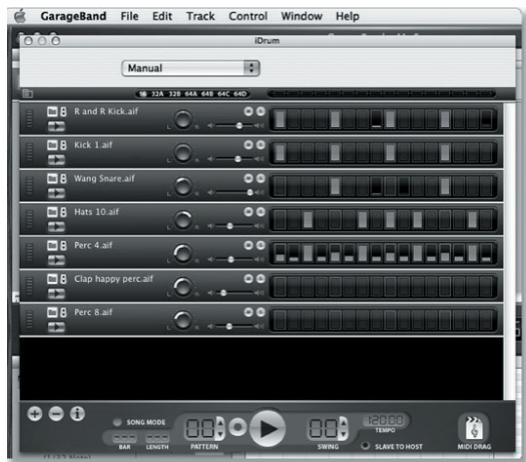The height and width of the screenshot is (462, 526).
Task: Toggle the right round button on Perc 8.aif
Action: [x=261, y=312]
